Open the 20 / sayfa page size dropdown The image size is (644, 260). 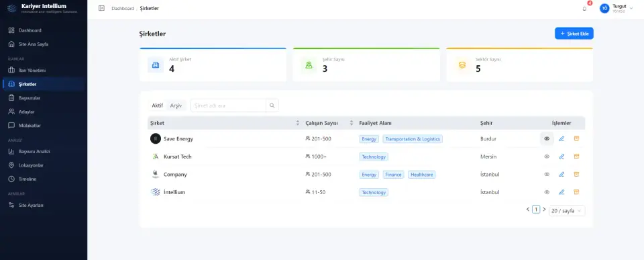click(567, 211)
